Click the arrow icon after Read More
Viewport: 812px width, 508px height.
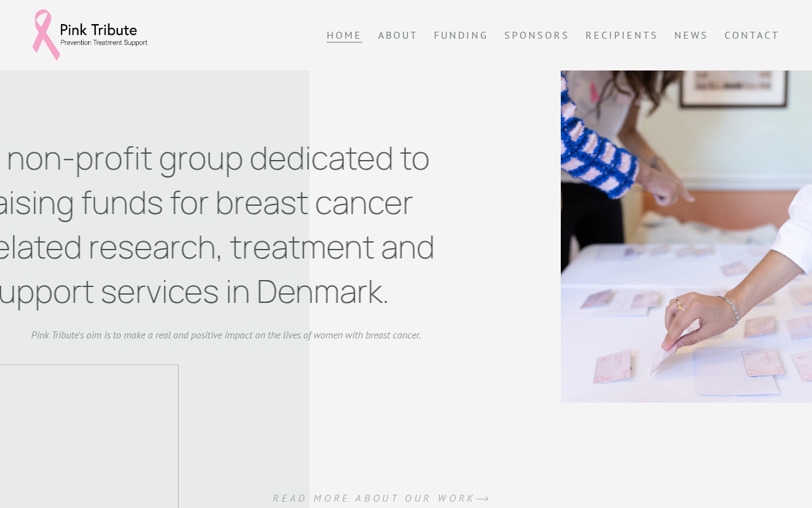pyautogui.click(x=483, y=499)
